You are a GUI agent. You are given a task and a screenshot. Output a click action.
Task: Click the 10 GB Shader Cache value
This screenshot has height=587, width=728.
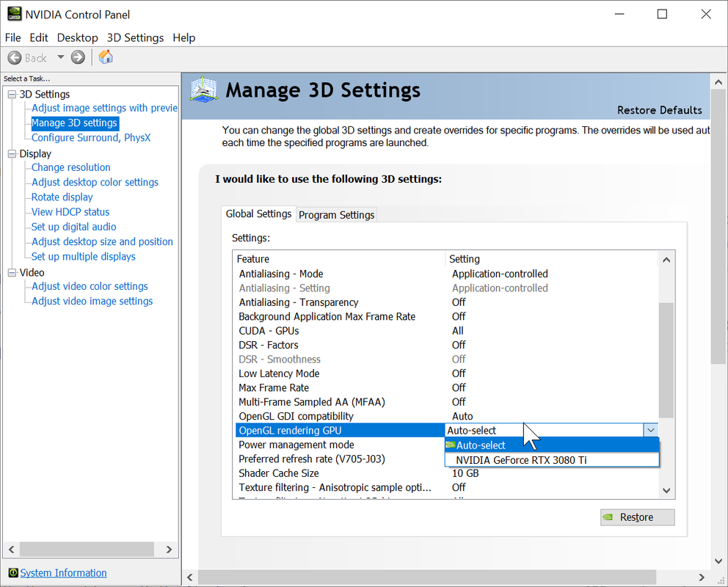click(x=465, y=473)
